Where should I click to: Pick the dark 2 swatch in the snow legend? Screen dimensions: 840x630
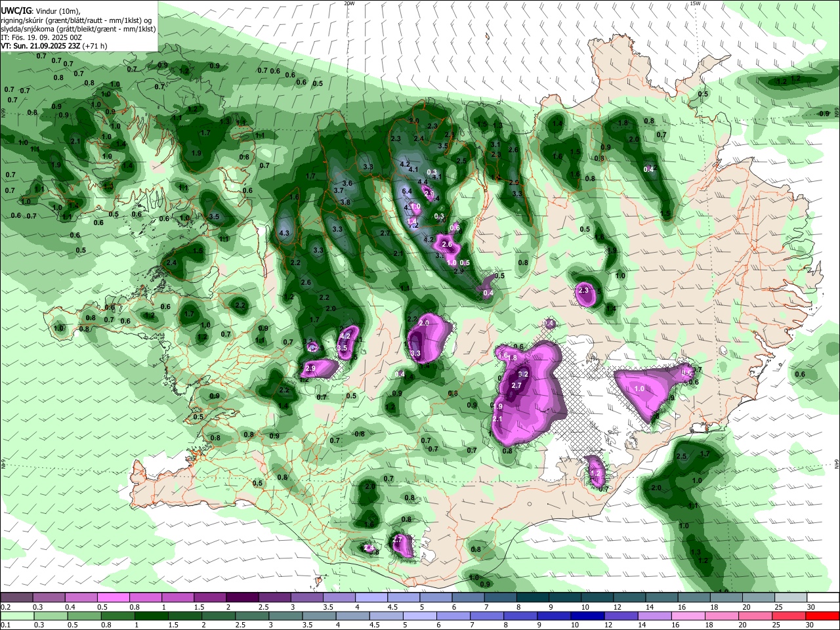click(x=241, y=597)
